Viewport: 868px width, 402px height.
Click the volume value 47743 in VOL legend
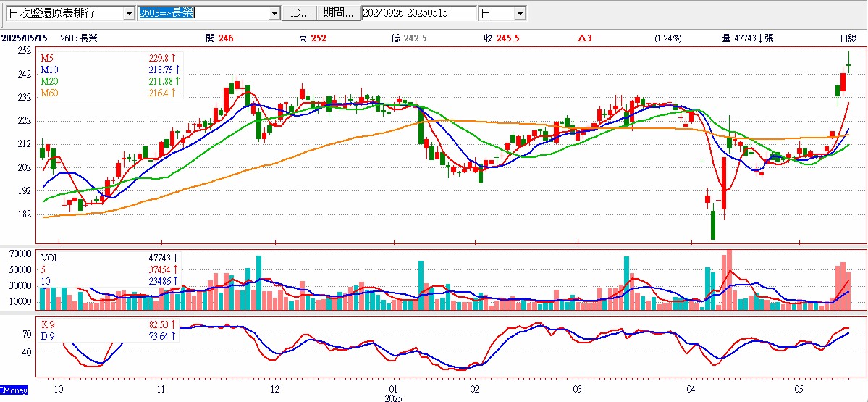point(159,258)
